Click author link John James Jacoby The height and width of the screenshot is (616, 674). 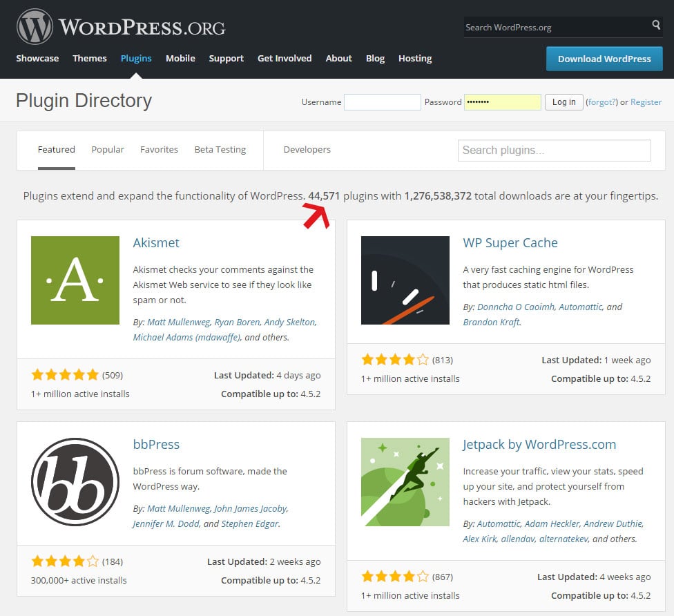(x=251, y=508)
